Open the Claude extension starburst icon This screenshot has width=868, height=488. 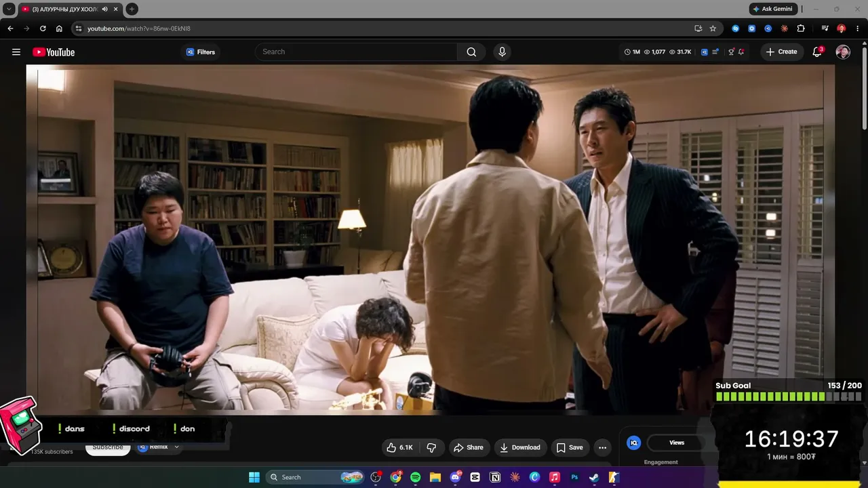tap(785, 28)
